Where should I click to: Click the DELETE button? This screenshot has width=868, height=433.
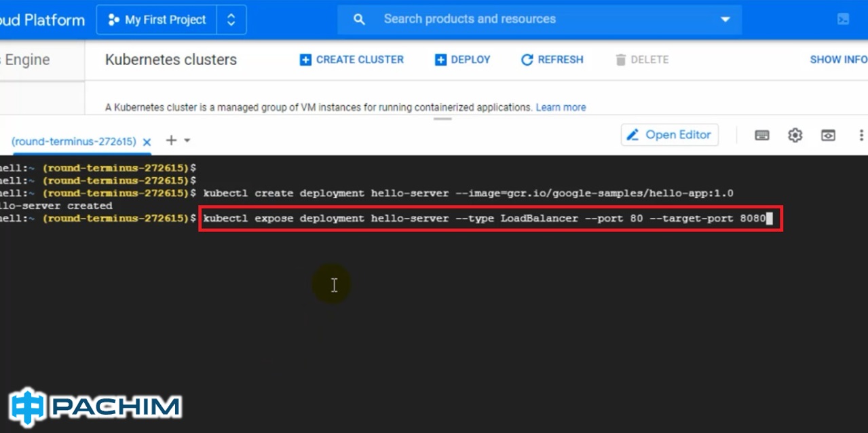642,60
